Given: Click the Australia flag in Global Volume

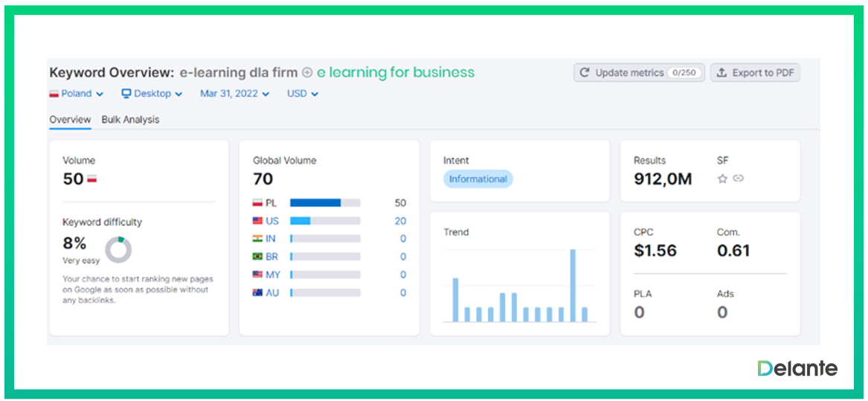Looking at the screenshot, I should click(258, 293).
